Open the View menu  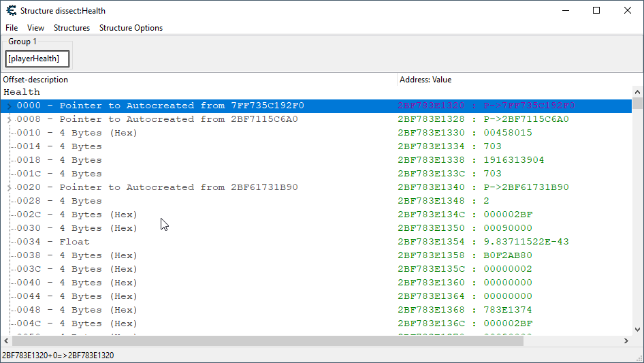point(35,28)
